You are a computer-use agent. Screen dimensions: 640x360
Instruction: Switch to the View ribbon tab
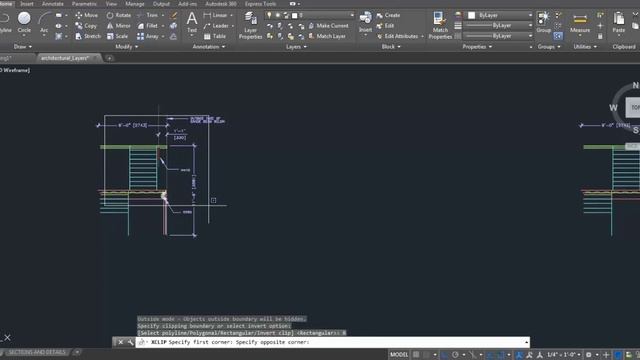click(x=111, y=4)
